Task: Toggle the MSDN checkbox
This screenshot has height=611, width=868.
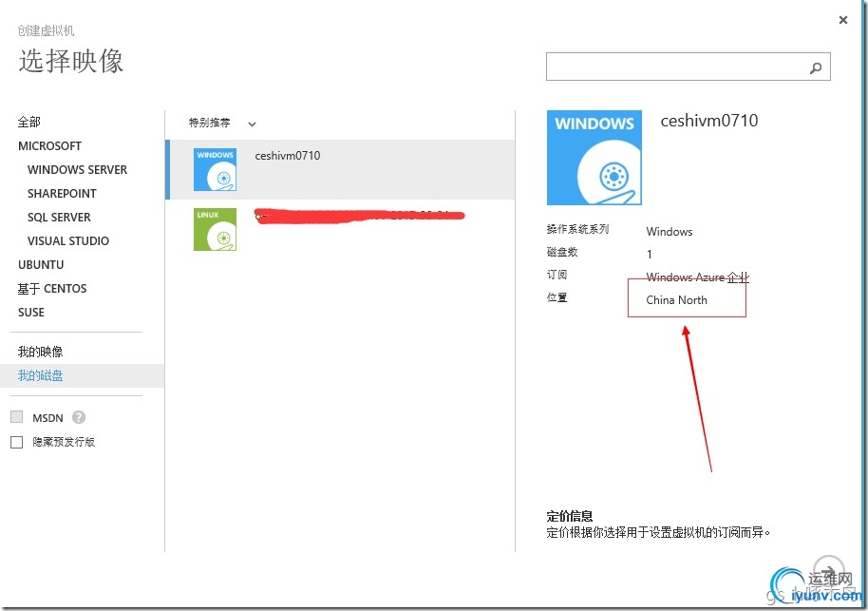Action: coord(16,417)
